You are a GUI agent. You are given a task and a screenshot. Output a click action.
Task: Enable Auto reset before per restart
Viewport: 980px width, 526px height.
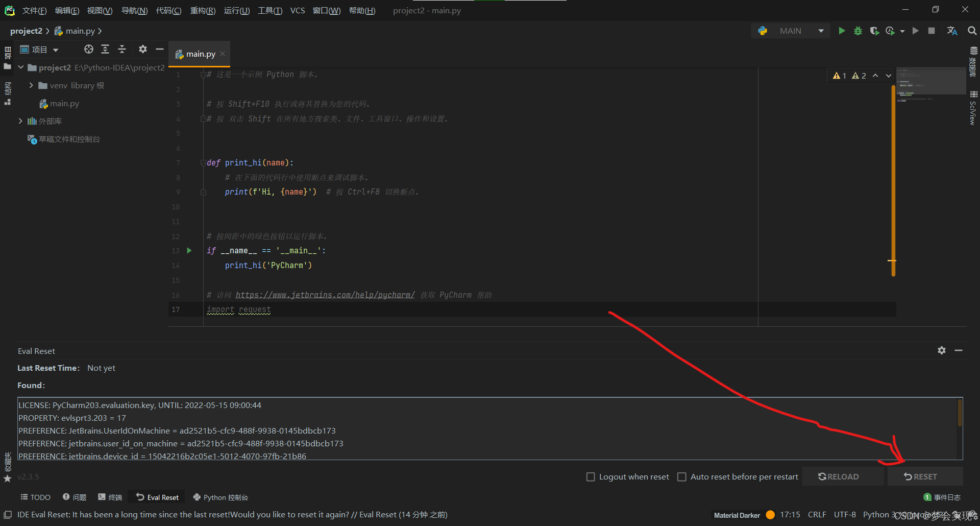click(x=682, y=477)
